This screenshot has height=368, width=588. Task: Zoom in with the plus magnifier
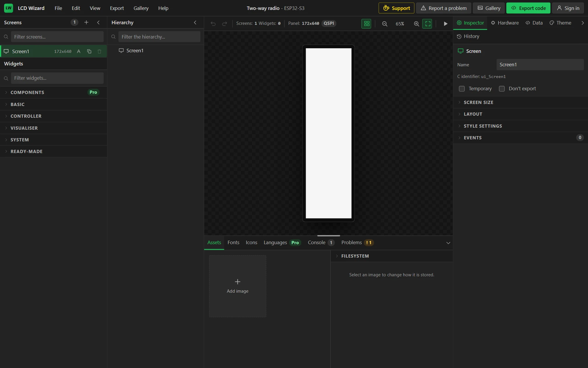pyautogui.click(x=416, y=24)
